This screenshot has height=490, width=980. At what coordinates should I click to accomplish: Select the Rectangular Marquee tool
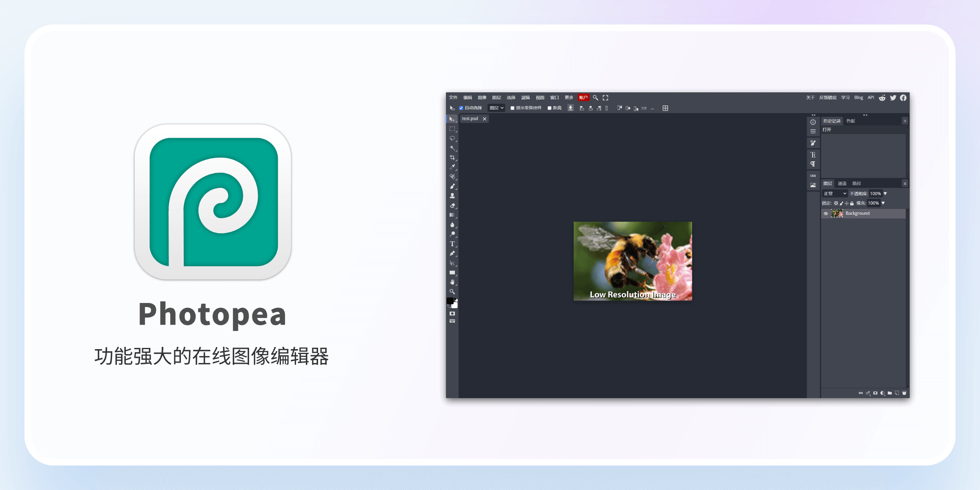452,129
